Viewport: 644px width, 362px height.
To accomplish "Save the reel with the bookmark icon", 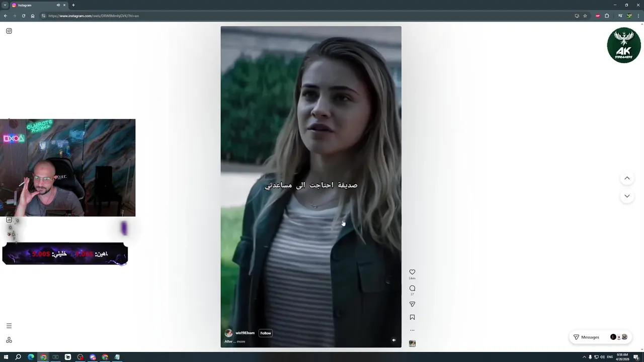I will coord(412,317).
